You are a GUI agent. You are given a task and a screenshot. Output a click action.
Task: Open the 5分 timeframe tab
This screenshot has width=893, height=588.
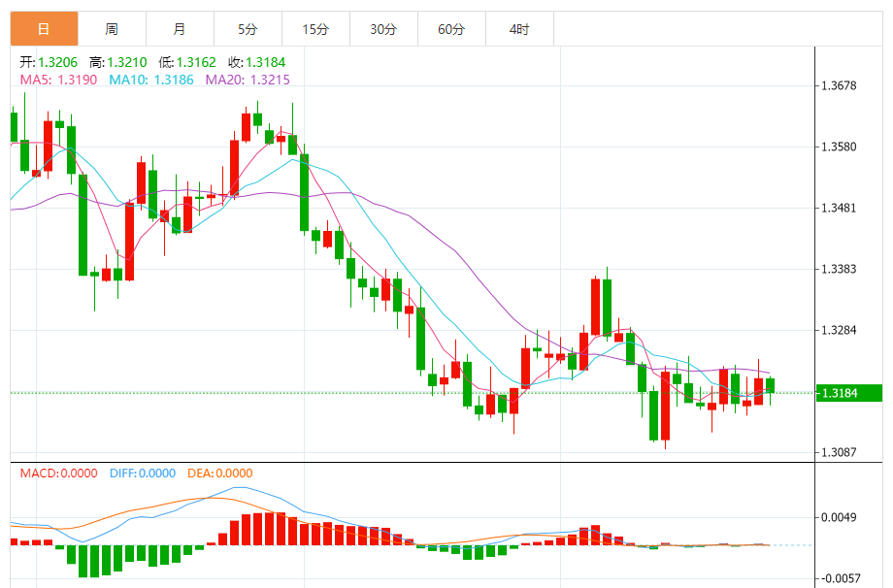[x=248, y=29]
